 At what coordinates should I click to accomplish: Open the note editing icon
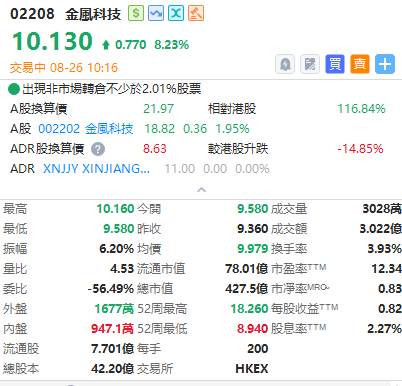310,64
